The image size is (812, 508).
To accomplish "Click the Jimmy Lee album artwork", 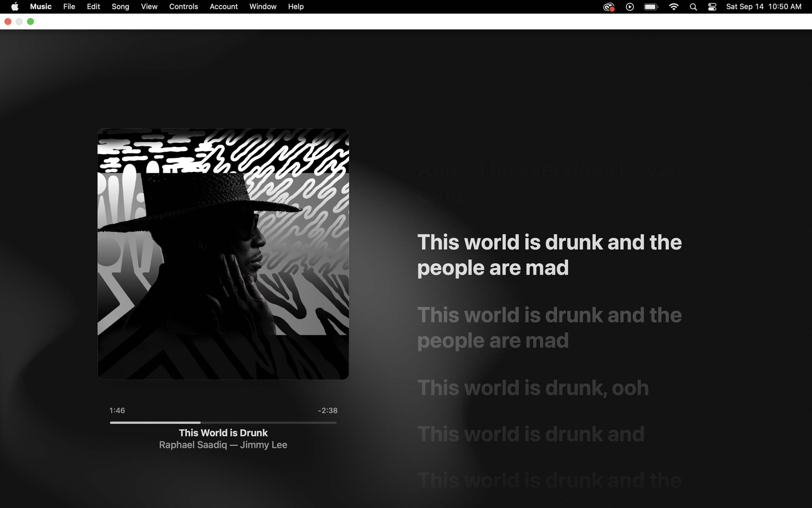I will point(223,254).
